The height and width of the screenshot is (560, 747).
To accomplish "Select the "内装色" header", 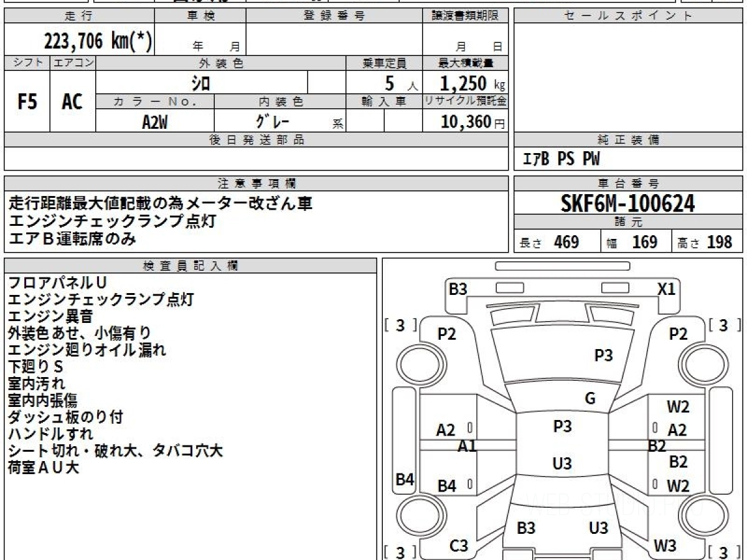I will 280,101.
